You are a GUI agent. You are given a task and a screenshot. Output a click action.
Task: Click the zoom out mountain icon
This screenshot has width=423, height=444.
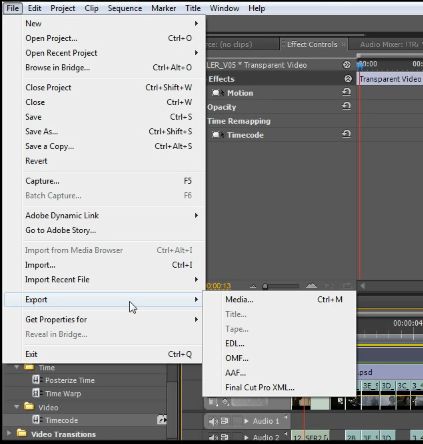pyautogui.click(x=253, y=286)
